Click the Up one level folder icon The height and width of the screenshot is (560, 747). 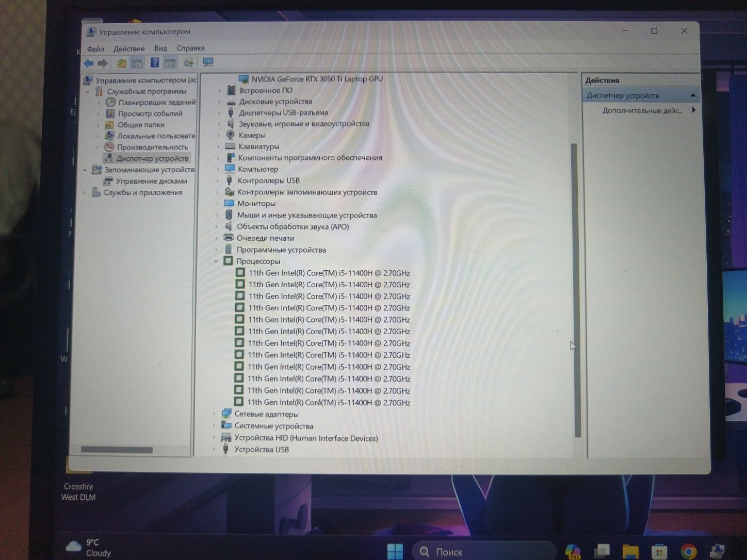(x=122, y=63)
